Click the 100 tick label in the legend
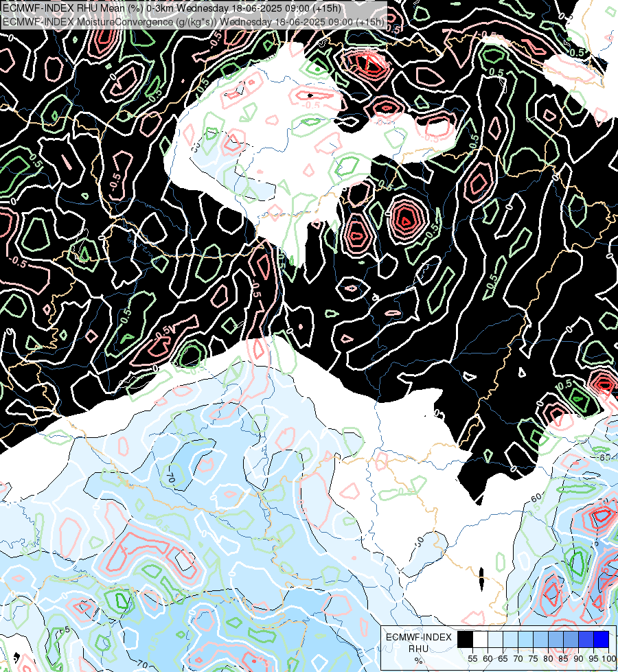 (609, 659)
